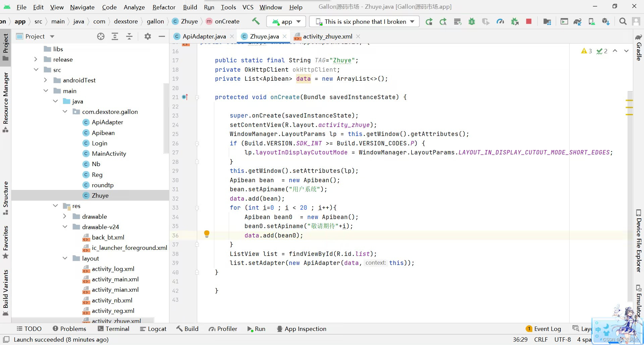Click UTF-8 encoding in status bar
This screenshot has width=644, height=345.
coord(562,339)
